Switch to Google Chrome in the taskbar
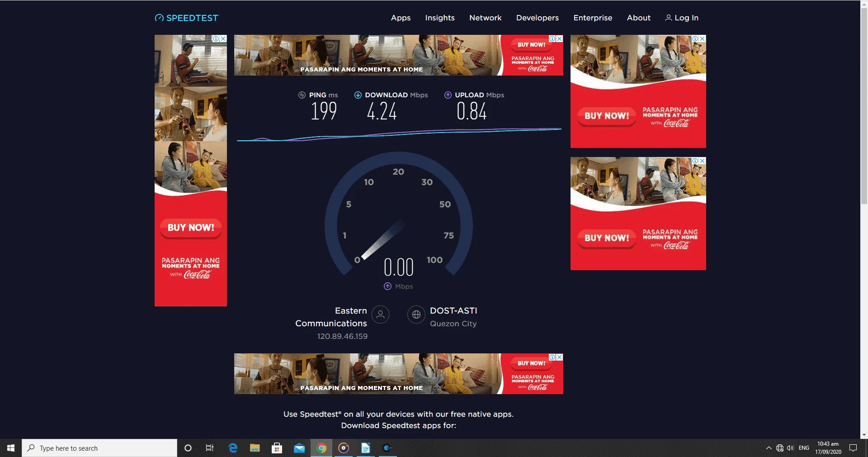Screen dimensions: 868x457 [x=321, y=448]
